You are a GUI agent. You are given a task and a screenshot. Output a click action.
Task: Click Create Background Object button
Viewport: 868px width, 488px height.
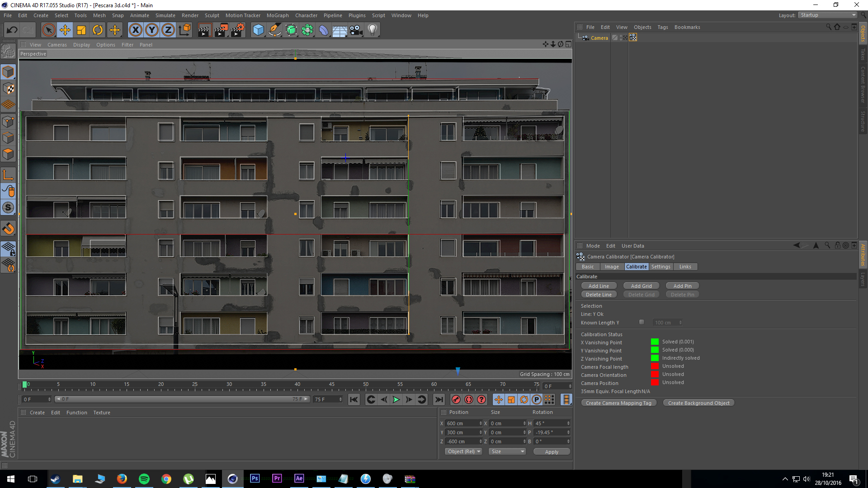698,403
